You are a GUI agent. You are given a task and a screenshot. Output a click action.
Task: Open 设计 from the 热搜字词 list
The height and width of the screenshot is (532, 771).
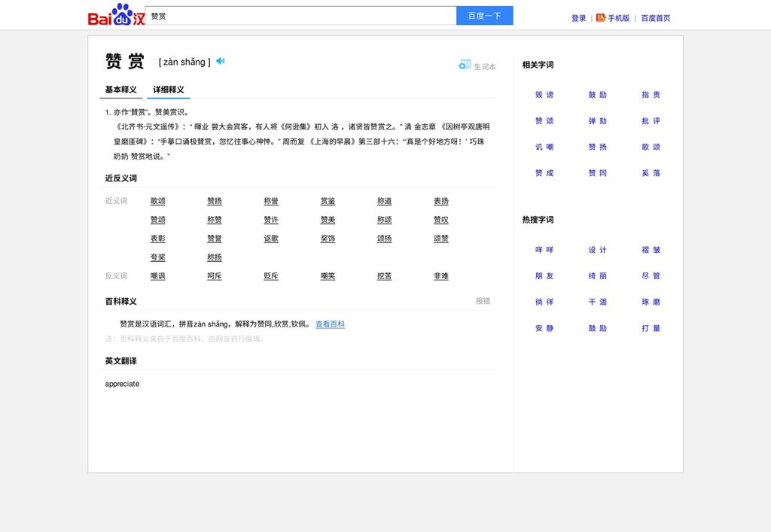tap(596, 249)
